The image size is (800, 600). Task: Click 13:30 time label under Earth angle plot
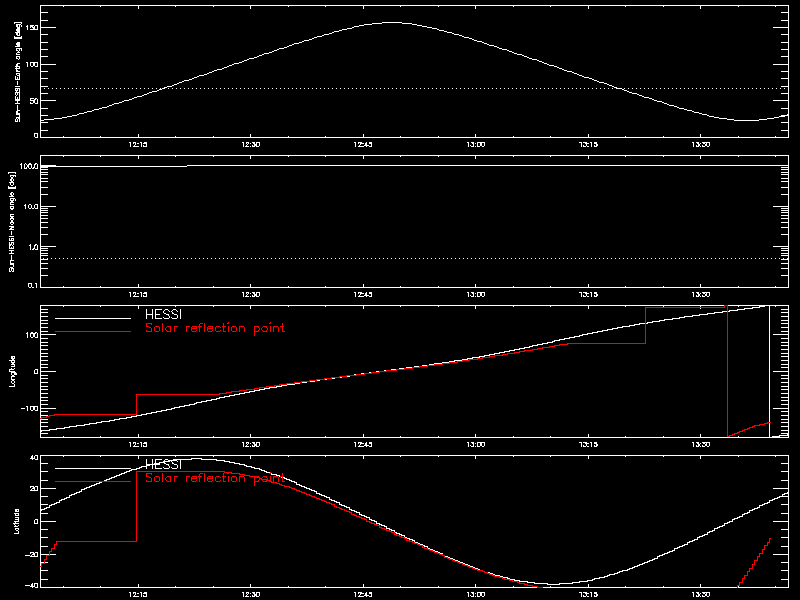tap(701, 144)
